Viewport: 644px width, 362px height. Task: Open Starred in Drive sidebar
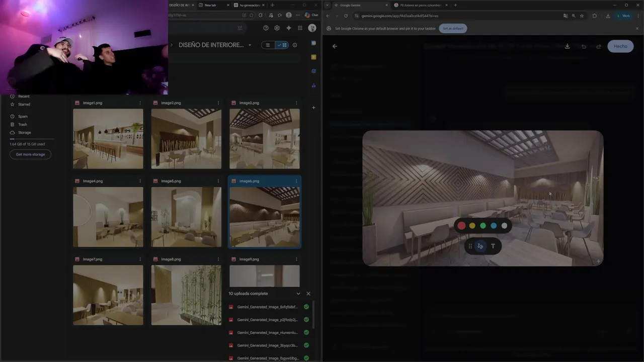point(24,104)
